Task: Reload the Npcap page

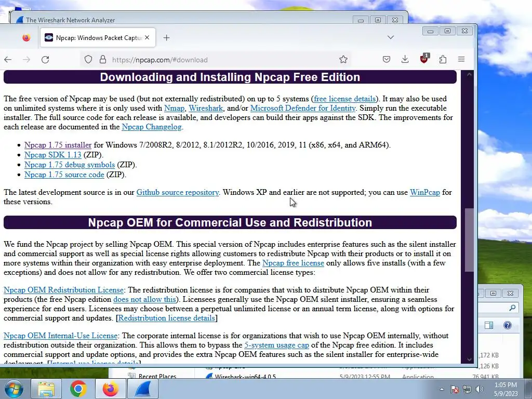Action: click(x=45, y=60)
